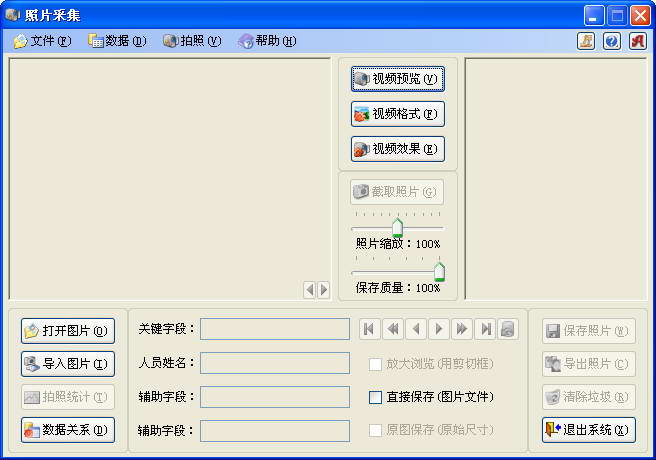Click 拍照统计 (T) statistics button
The width and height of the screenshot is (656, 460).
(68, 397)
